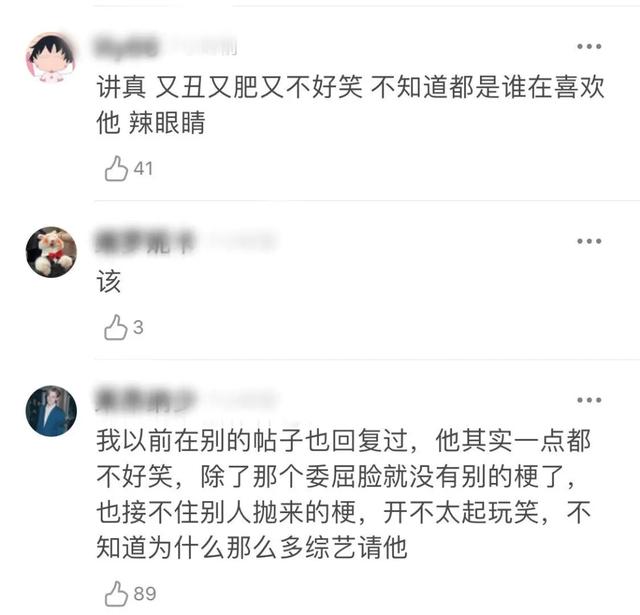Tap the blurred timestamp beside the first username
Viewport: 640px width, 615px height.
pyautogui.click(x=204, y=47)
